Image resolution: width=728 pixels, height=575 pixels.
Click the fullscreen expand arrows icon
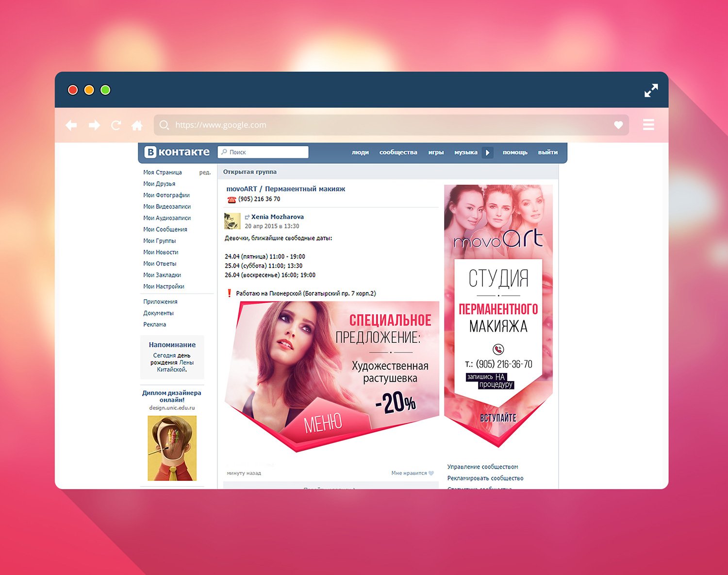pyautogui.click(x=651, y=90)
